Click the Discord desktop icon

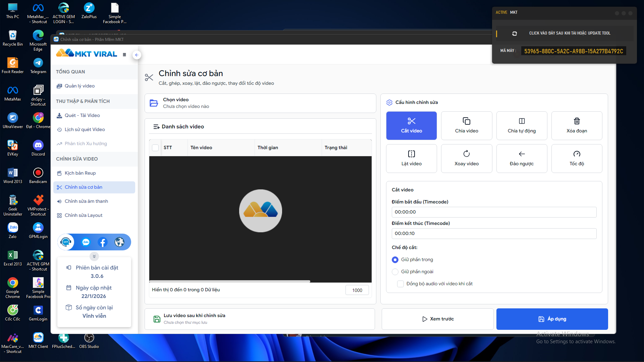[38, 148]
